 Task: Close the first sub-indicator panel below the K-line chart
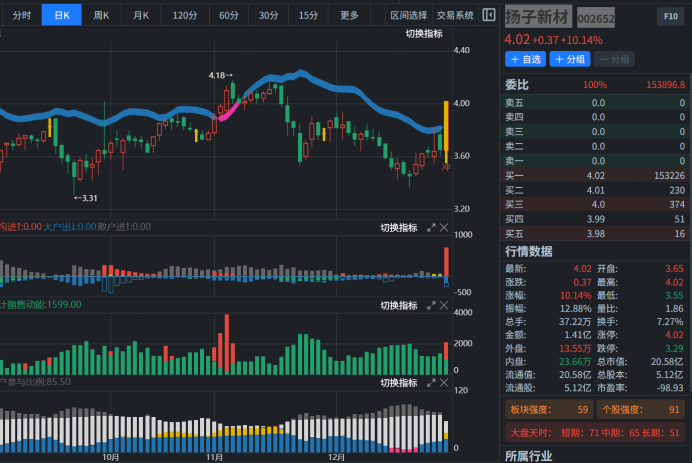444,228
